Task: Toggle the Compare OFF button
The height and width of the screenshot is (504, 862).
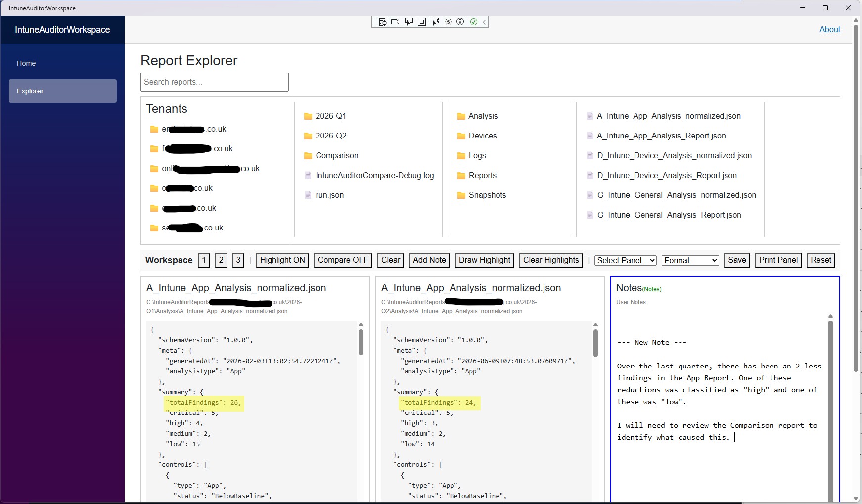Action: click(343, 260)
